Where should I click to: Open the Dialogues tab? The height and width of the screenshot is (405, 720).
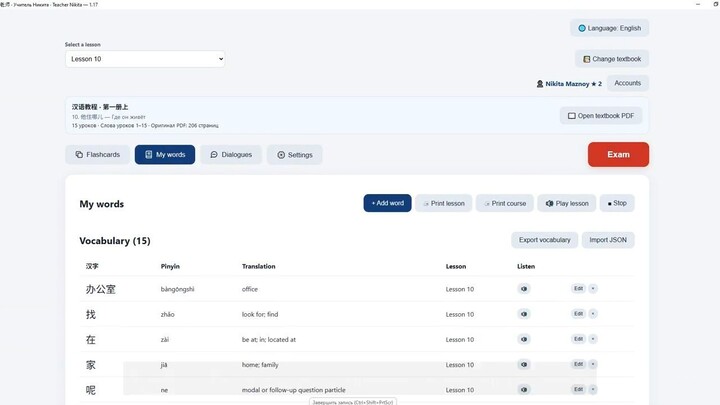point(231,155)
